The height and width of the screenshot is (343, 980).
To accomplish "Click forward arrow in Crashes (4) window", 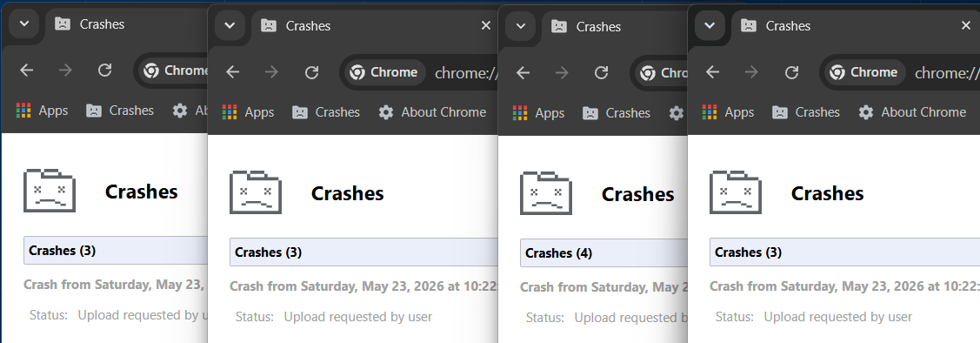I will tap(562, 72).
